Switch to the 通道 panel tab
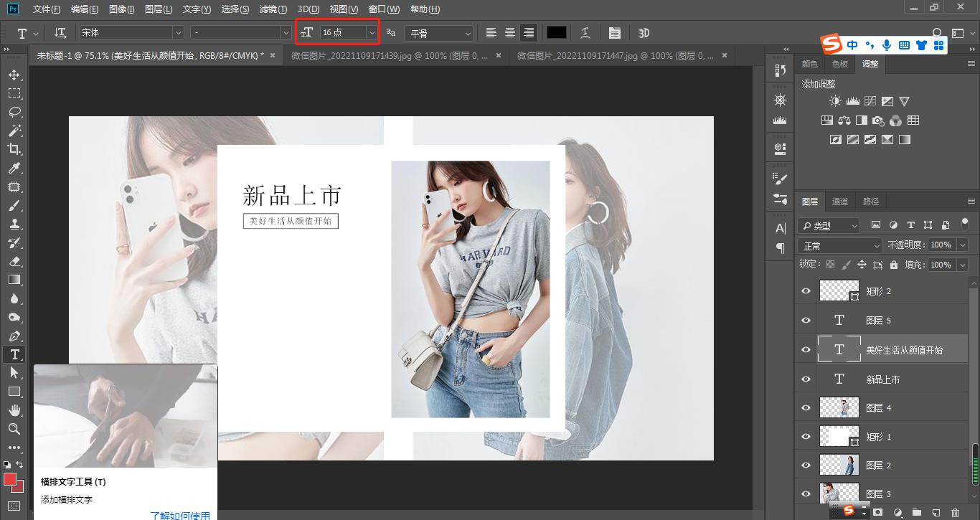 (x=840, y=201)
